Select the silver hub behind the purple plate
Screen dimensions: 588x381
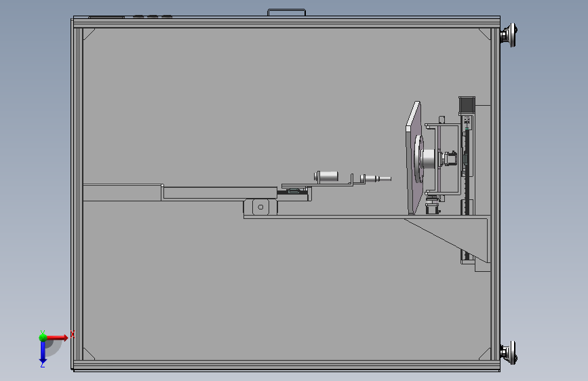(428, 159)
